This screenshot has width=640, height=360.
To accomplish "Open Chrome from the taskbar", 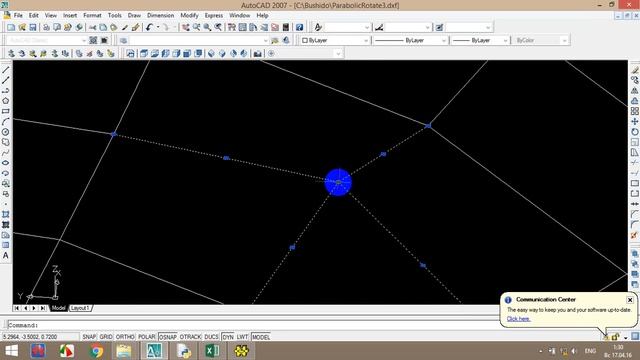I will tap(96, 351).
